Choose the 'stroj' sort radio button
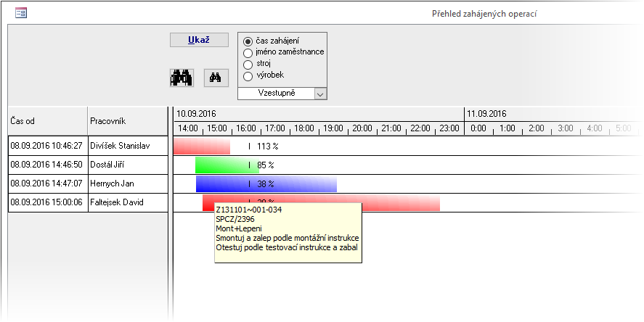Screen dimensions: 644x322 (248, 65)
